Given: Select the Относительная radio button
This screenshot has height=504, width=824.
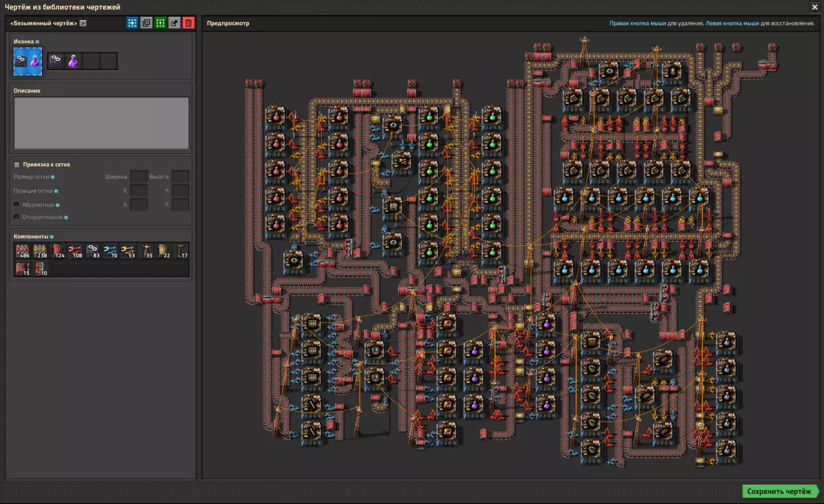Looking at the screenshot, I should click(17, 218).
